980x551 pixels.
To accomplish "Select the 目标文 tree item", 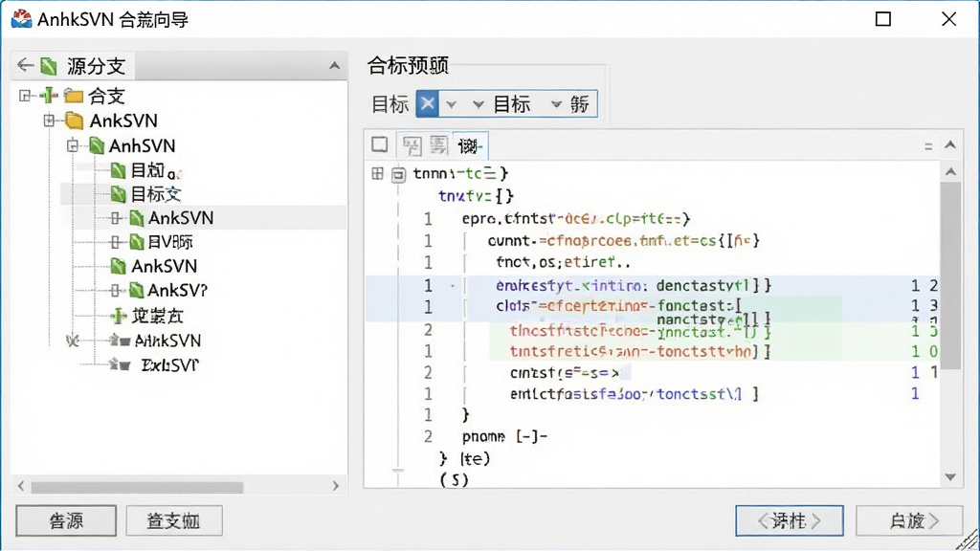I will 156,194.
